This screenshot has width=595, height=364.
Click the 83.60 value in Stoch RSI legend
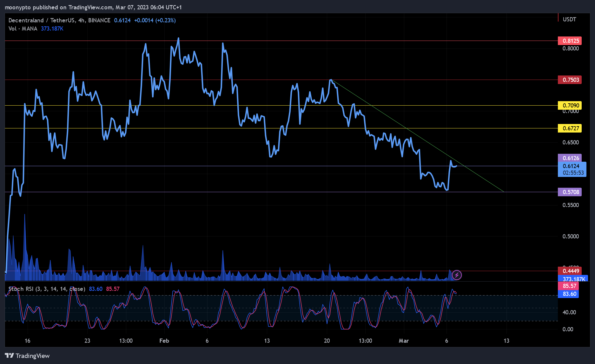coord(96,289)
